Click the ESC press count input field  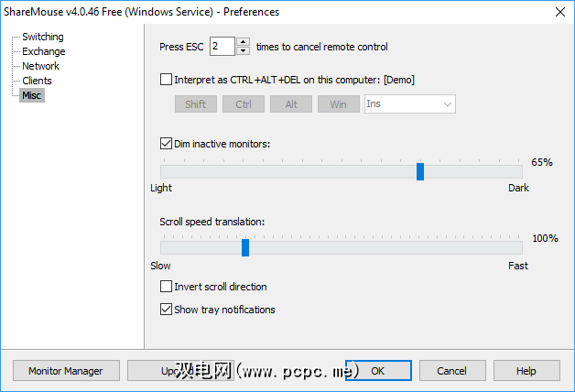(x=222, y=47)
